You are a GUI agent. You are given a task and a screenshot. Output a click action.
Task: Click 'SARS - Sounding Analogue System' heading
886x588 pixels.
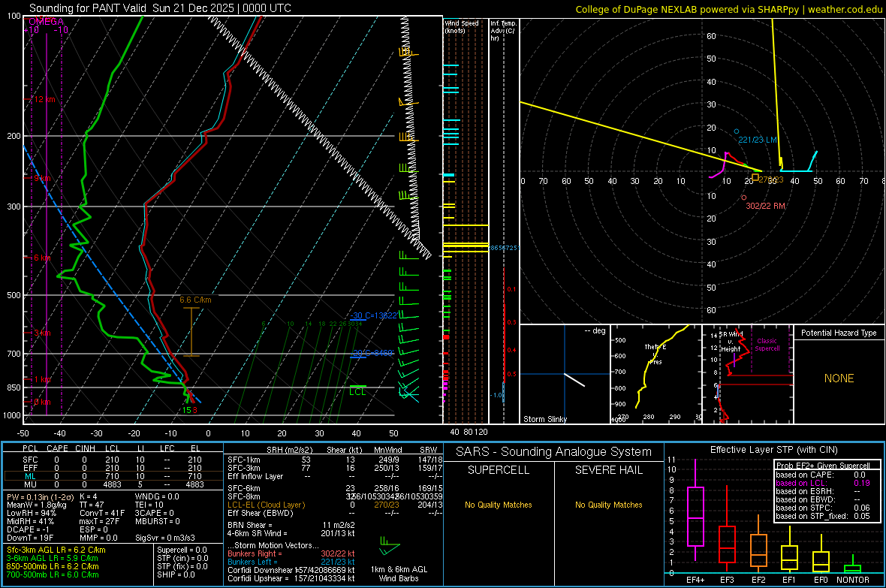tap(554, 452)
